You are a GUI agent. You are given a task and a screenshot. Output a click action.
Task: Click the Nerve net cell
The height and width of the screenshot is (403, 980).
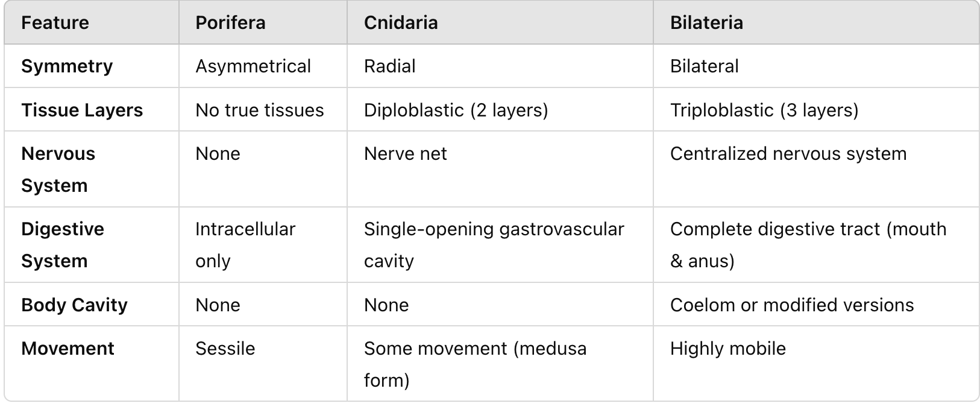tap(405, 154)
